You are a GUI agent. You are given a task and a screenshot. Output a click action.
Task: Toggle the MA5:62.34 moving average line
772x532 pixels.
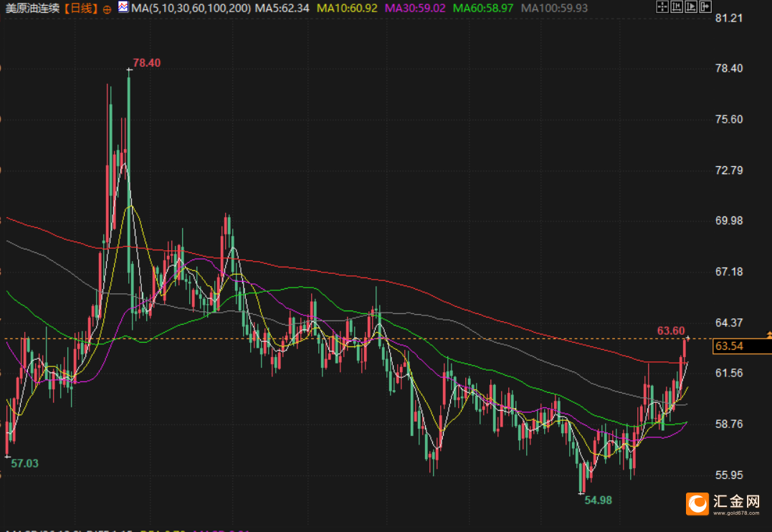point(282,8)
